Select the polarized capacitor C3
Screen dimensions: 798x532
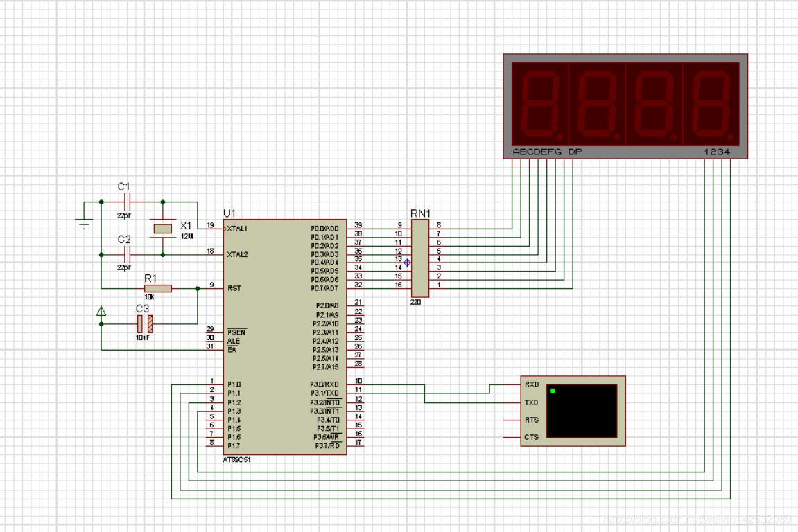145,323
